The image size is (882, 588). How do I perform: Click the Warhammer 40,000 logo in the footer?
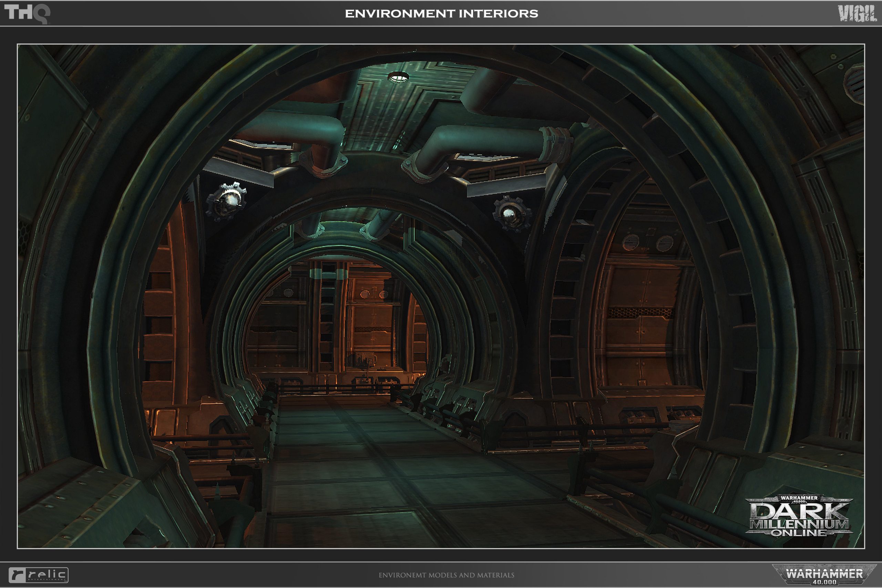coord(824,575)
